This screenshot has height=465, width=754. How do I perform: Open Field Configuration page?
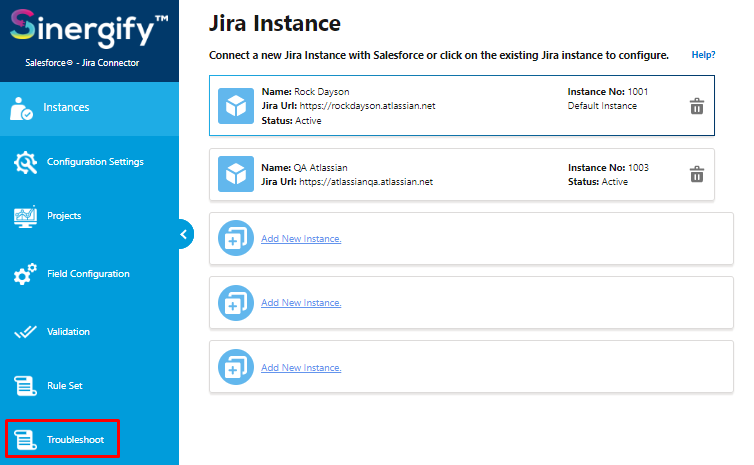tap(89, 274)
